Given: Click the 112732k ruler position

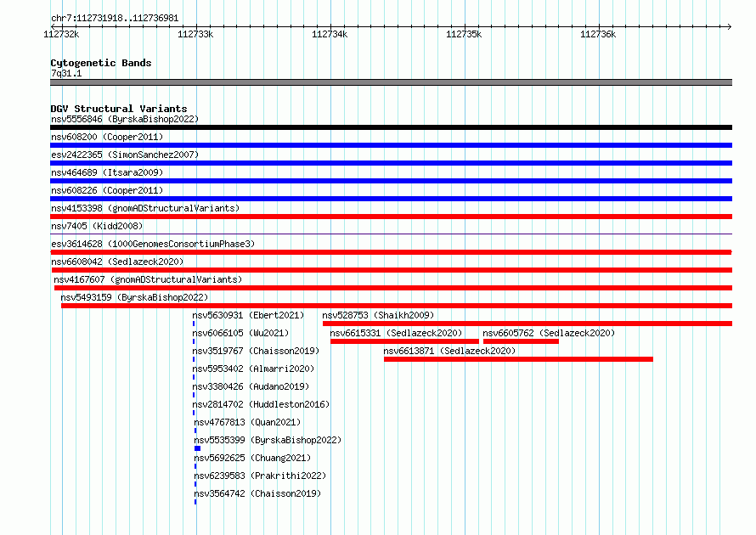Looking at the screenshot, I should coord(61,34).
